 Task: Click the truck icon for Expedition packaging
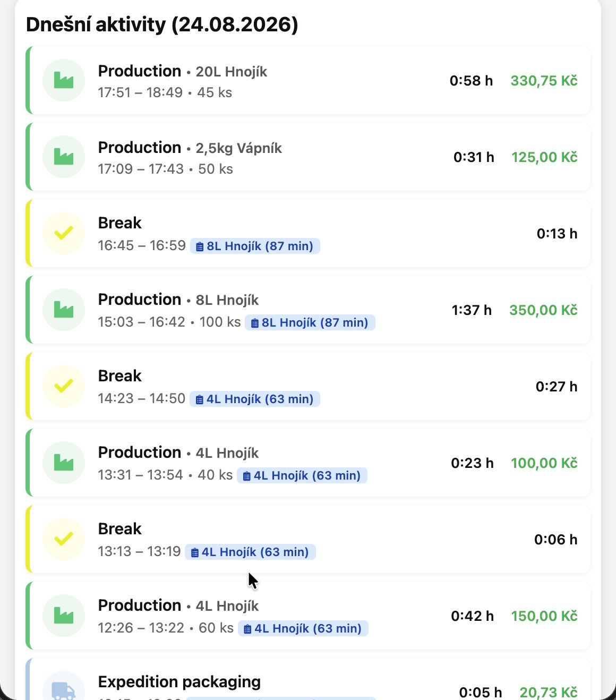[64, 689]
